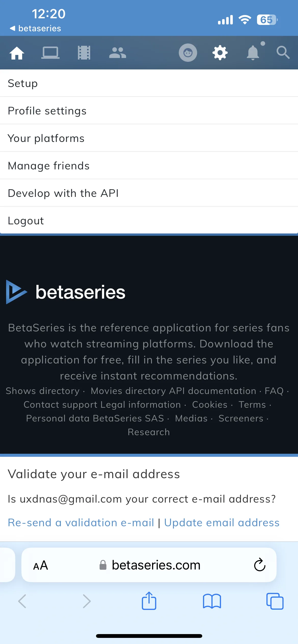Click Update email address link
The image size is (298, 644).
pos(222,523)
